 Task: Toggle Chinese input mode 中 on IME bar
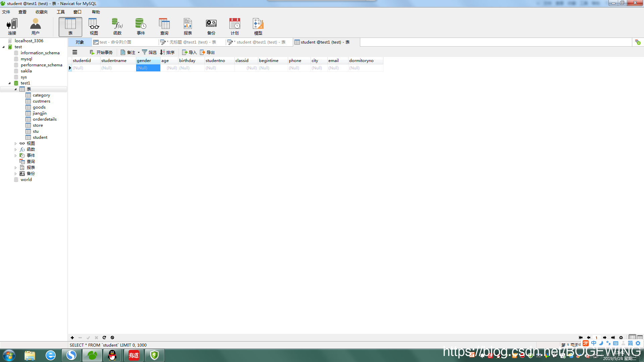[594, 343]
